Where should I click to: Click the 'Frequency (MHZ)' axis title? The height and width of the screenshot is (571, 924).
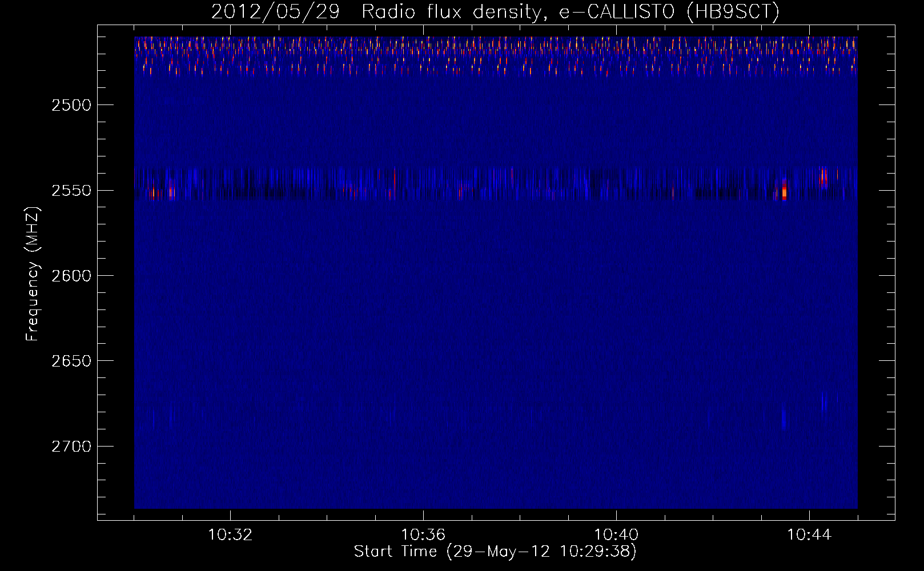[33, 274]
